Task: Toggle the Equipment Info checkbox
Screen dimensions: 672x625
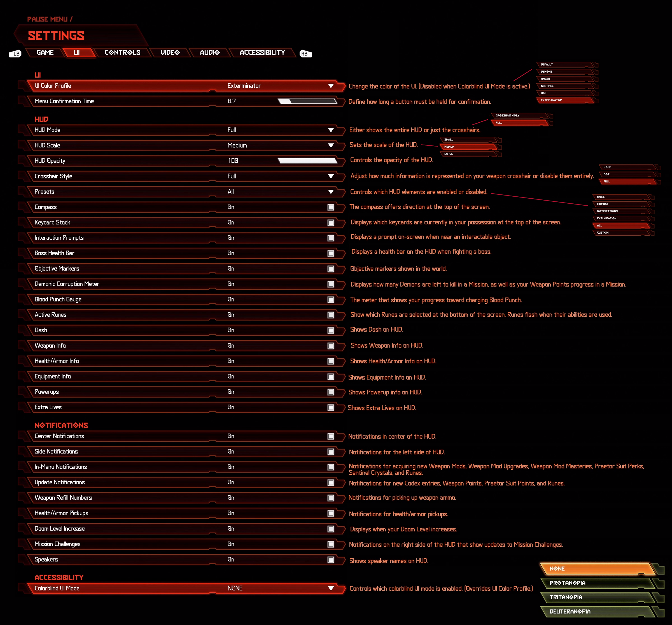Action: point(331,377)
